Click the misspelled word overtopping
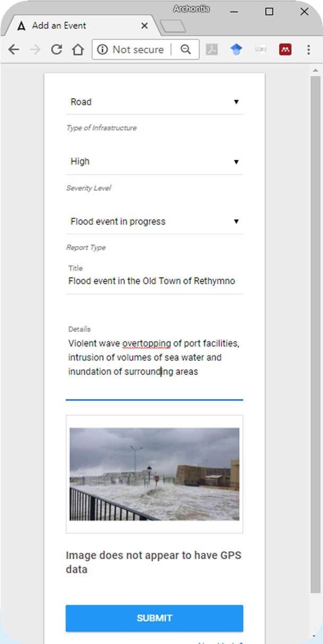Screen dimensions: 323x644 (x=147, y=343)
